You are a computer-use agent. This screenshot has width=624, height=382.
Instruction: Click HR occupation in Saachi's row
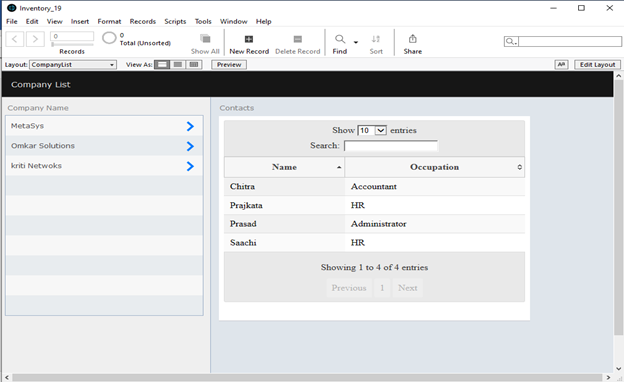(435, 242)
